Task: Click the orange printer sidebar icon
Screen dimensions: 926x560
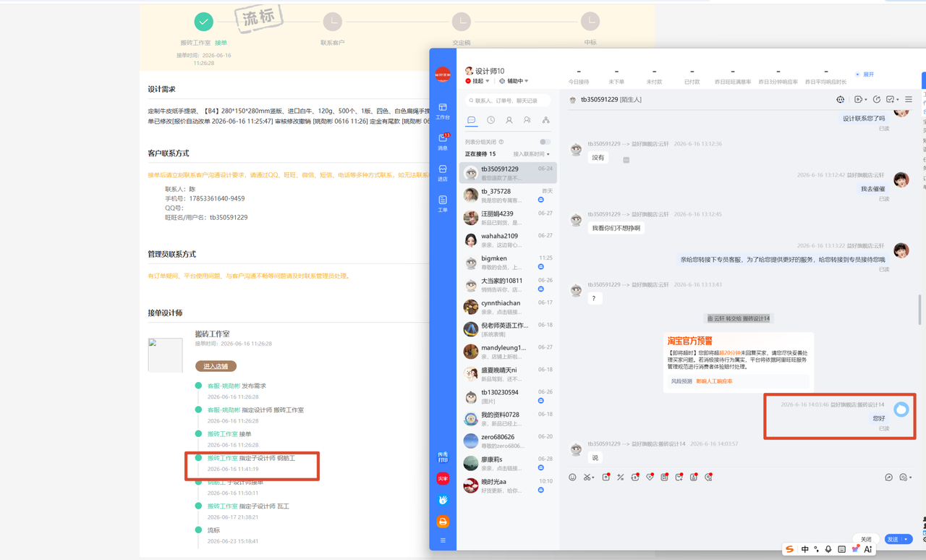Action: (x=443, y=521)
